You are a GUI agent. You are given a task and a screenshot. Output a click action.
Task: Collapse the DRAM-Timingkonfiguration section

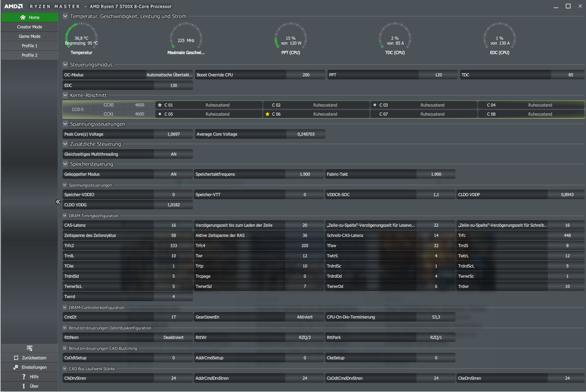click(65, 215)
